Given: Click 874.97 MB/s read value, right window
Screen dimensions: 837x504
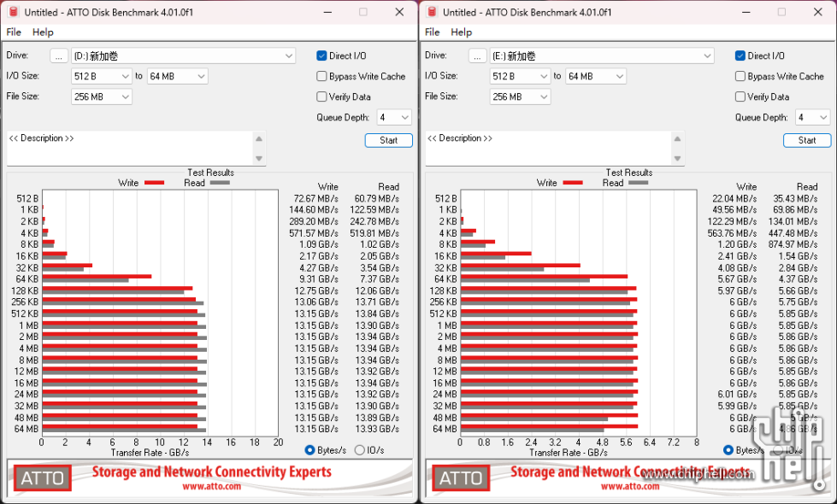Looking at the screenshot, I should click(x=793, y=244).
